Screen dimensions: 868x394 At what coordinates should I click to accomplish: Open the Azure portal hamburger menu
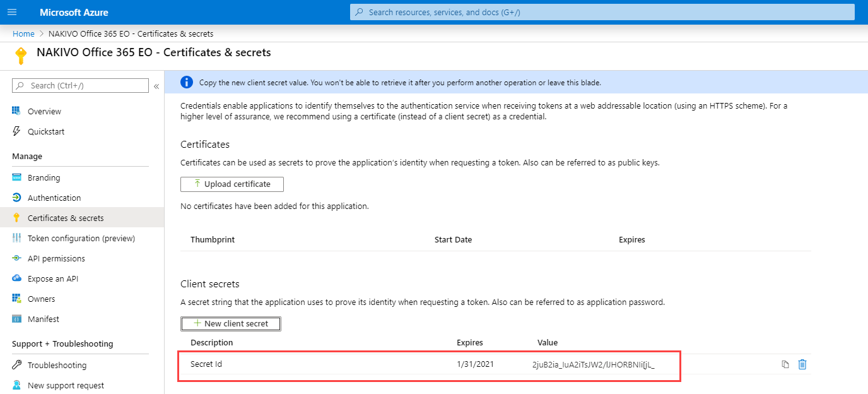(x=12, y=12)
